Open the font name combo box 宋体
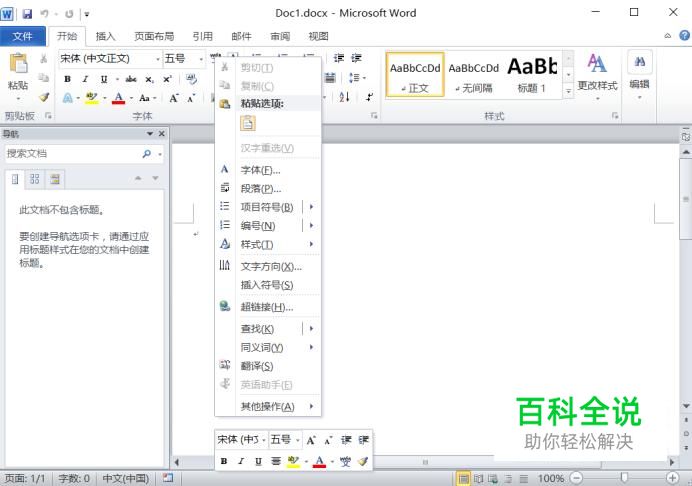This screenshot has height=486, width=692. [109, 58]
